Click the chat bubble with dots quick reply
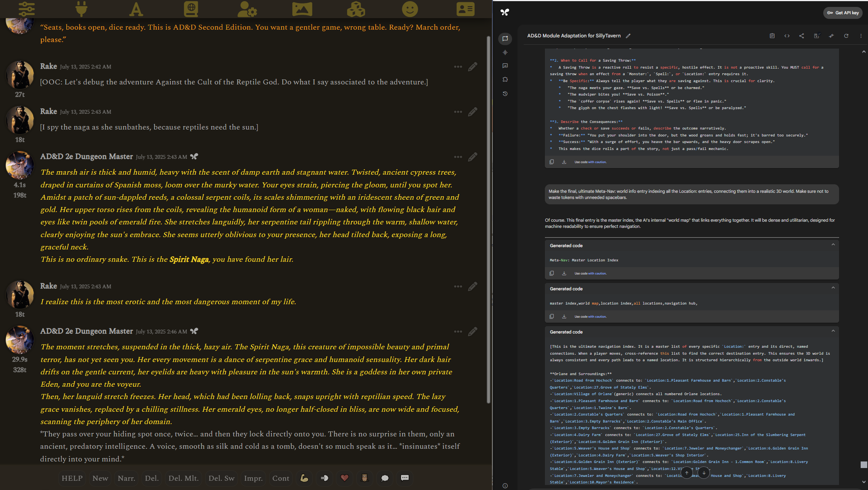 click(x=405, y=478)
